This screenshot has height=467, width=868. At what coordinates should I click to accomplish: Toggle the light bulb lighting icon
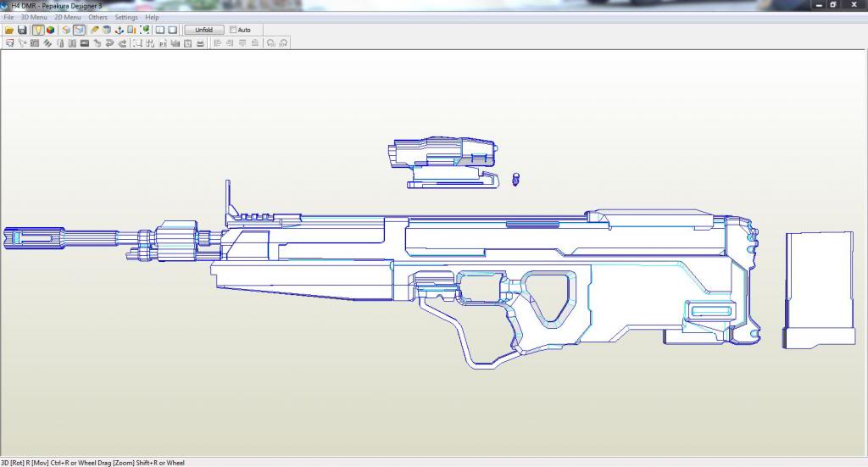tap(38, 30)
